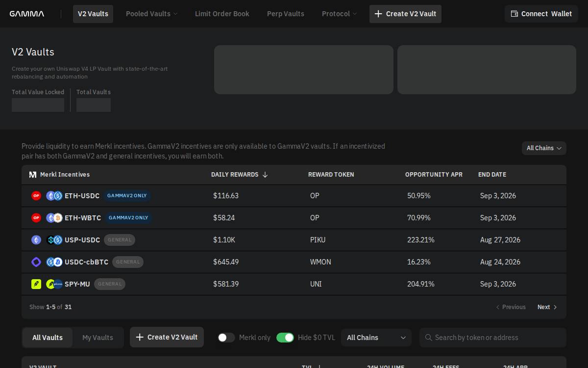Click the ETH token icon in the ETH-USDC row

50,196
